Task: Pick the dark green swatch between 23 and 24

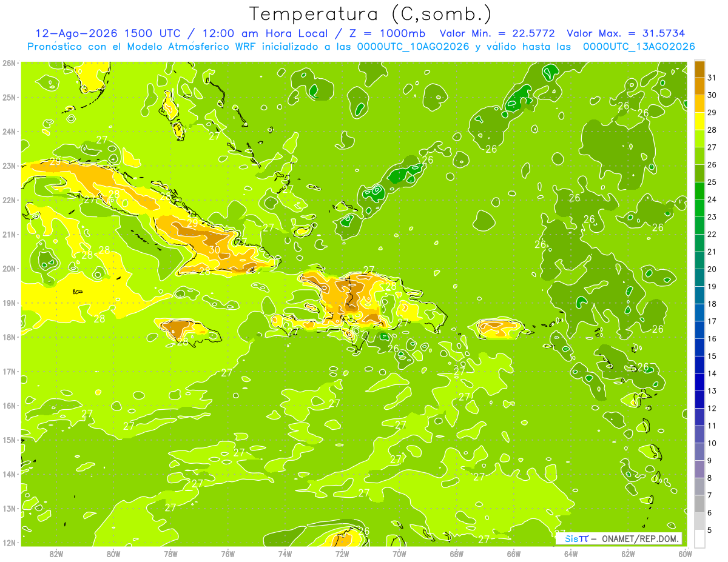Action: (699, 208)
